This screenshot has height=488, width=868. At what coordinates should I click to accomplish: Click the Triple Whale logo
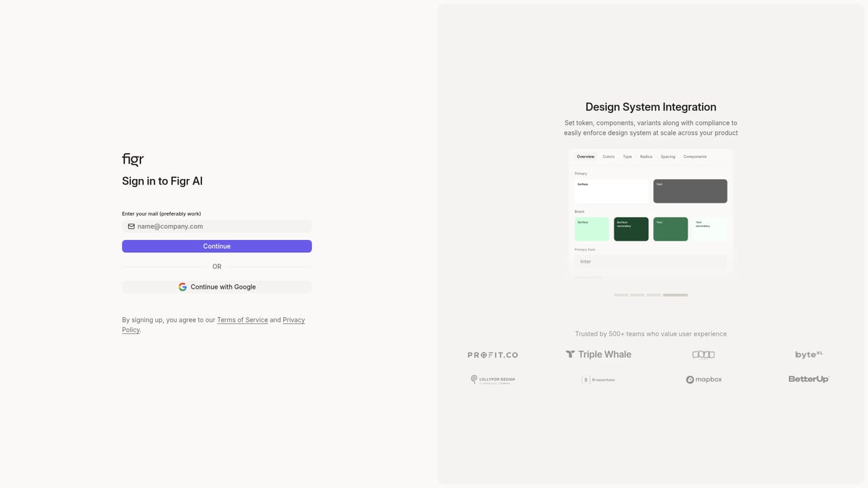point(598,354)
